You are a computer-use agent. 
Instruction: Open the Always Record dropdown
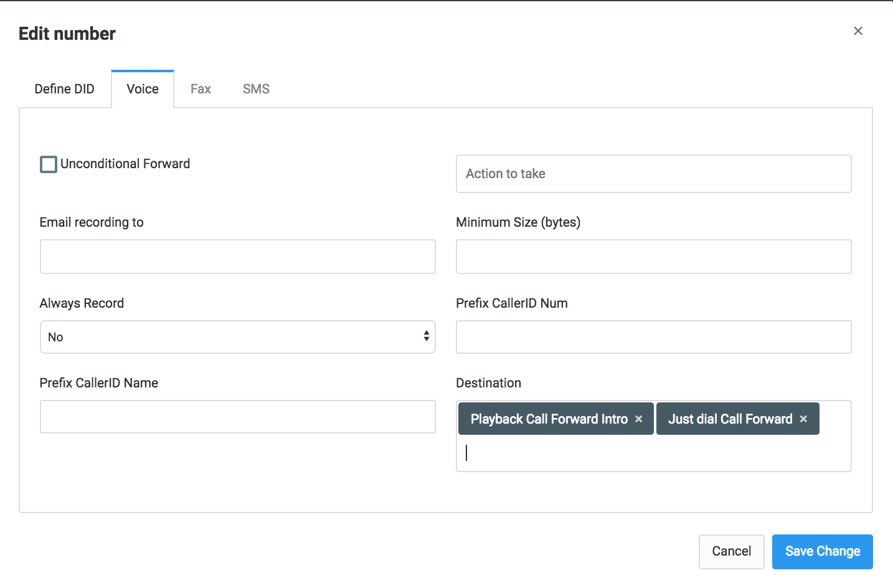click(x=238, y=337)
